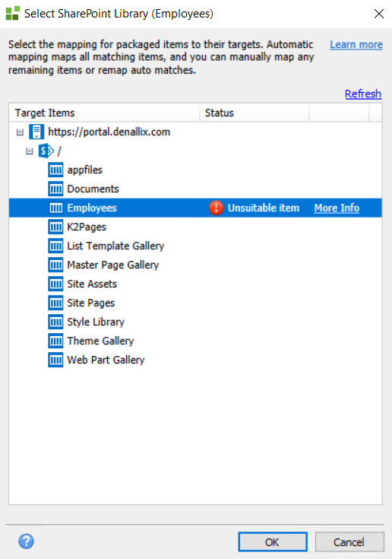Select the Employees library row
Image resolution: width=392 pixels, height=559 pixels.
pyautogui.click(x=195, y=208)
